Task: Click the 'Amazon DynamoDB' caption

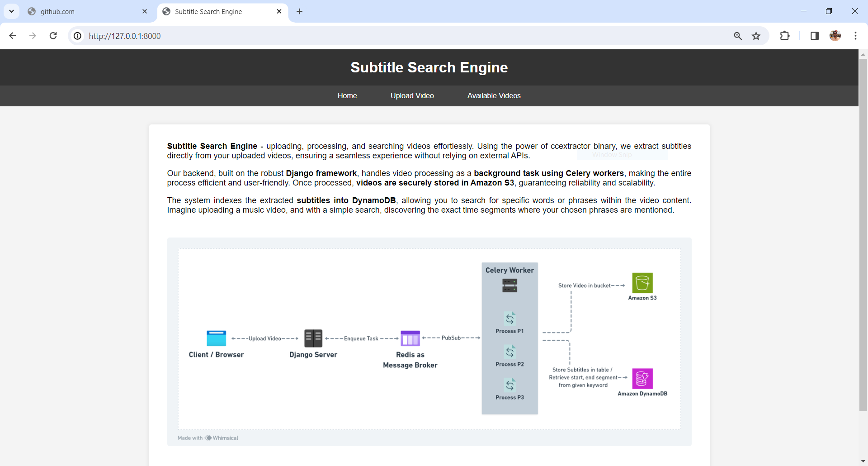Action: tap(642, 394)
